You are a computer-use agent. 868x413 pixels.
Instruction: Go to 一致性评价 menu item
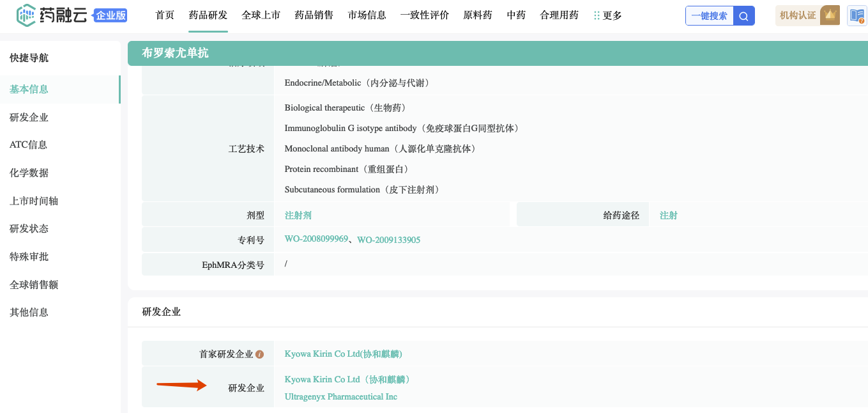[425, 15]
